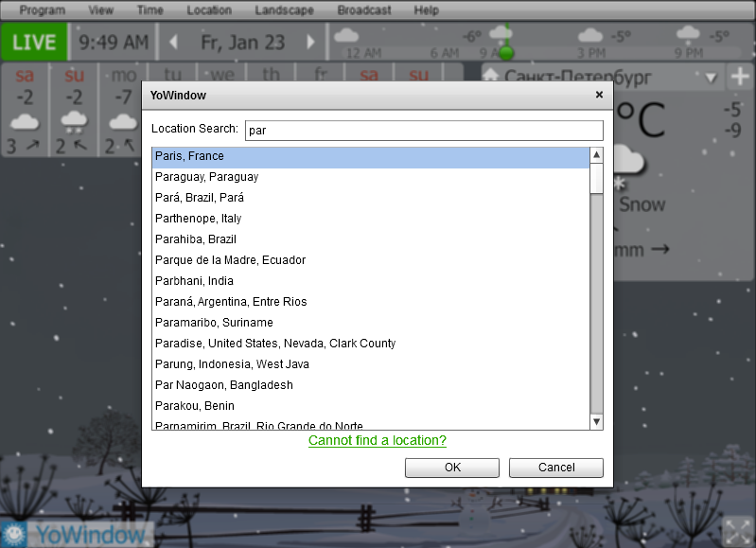
Task: Select Par Naogaon, Bangladesh entry
Action: tap(370, 385)
